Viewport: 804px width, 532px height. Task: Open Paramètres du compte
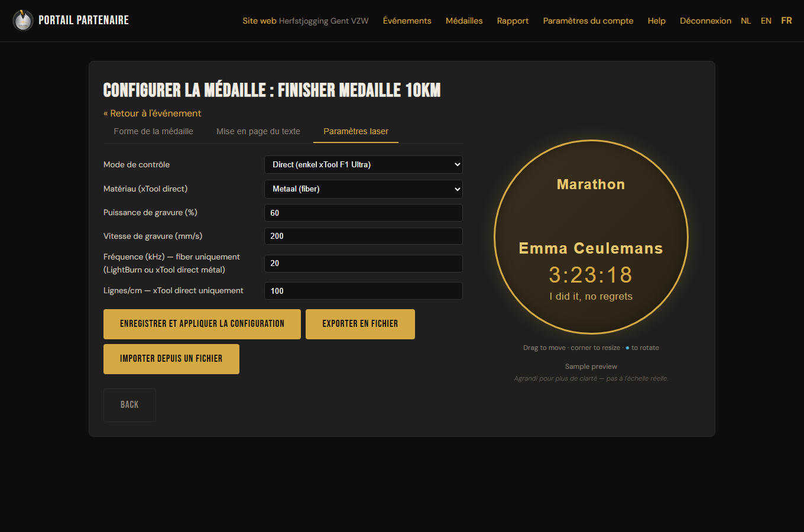click(588, 21)
